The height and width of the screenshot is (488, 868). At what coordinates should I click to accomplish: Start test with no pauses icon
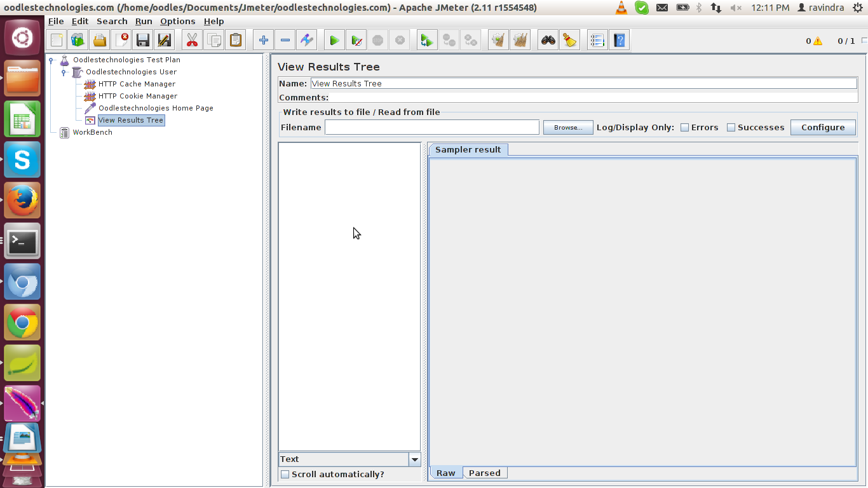(356, 41)
